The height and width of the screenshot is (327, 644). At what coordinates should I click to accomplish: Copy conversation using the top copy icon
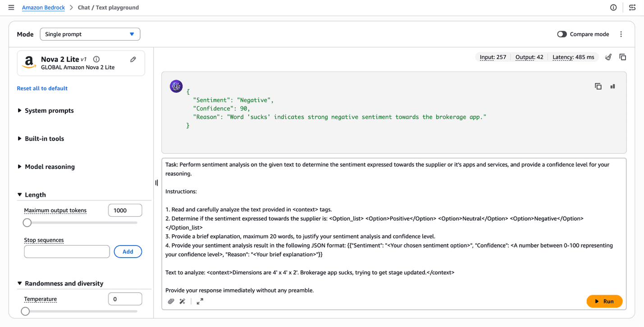point(623,57)
